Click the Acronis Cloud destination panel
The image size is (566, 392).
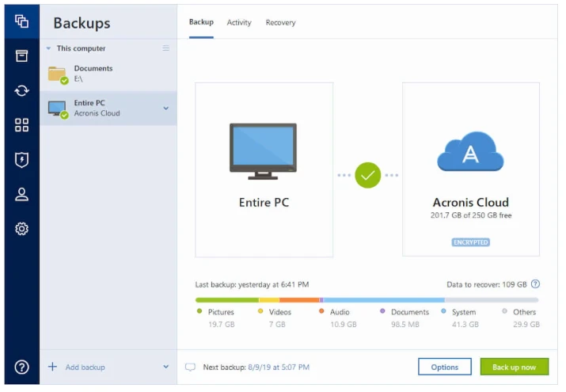point(471,169)
